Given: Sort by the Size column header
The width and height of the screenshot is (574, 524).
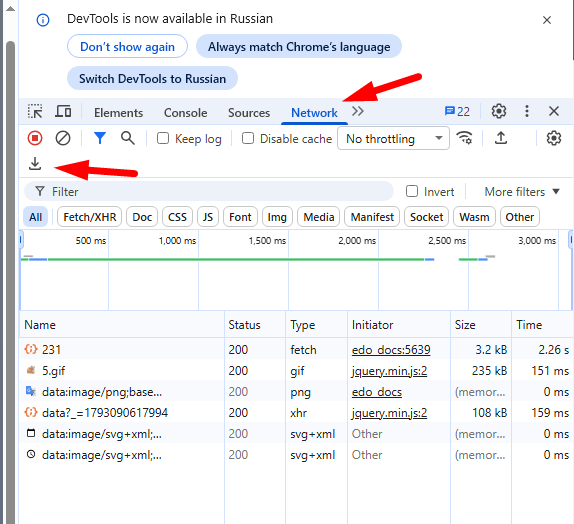Looking at the screenshot, I should (x=481, y=324).
